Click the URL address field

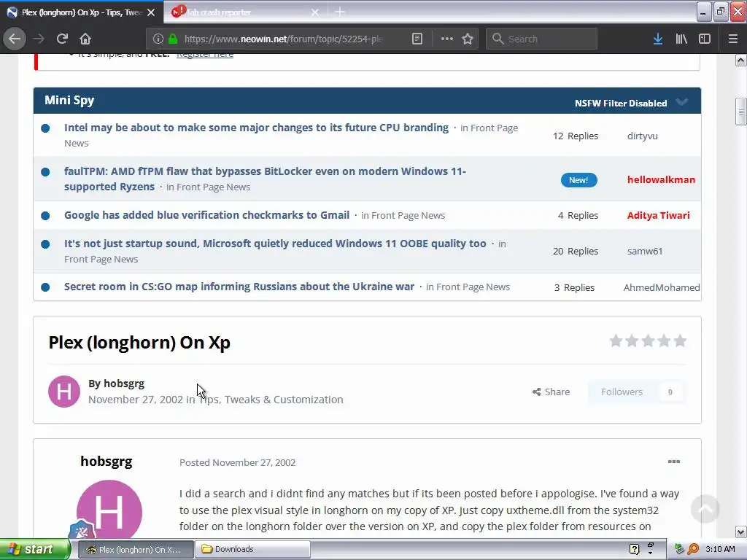(x=283, y=39)
